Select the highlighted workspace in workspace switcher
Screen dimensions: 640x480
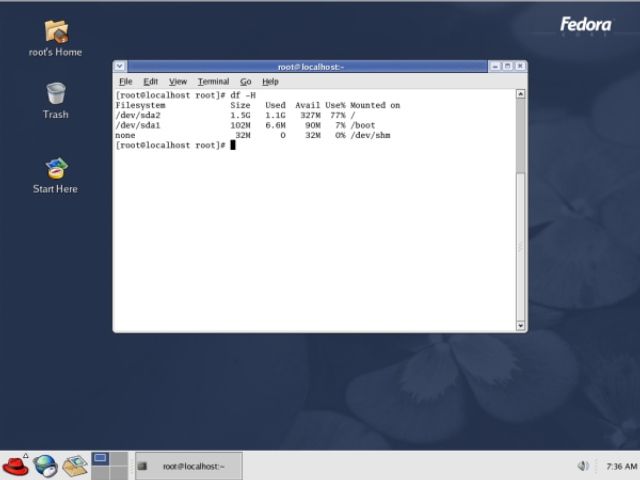(100, 459)
